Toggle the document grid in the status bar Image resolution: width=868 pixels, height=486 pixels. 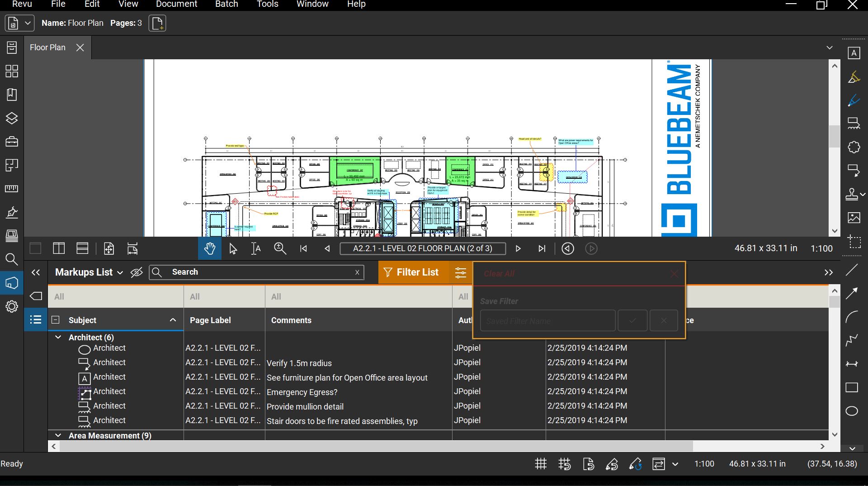click(x=541, y=463)
